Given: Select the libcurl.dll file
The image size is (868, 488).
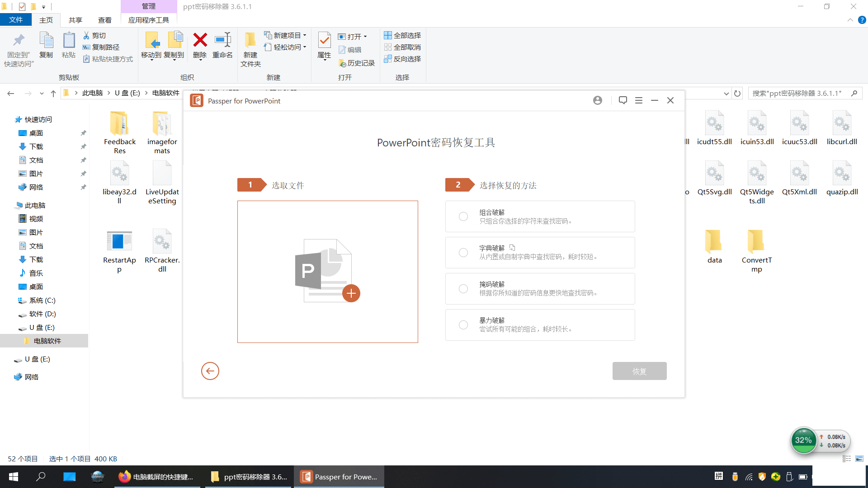Looking at the screenshot, I should pyautogui.click(x=842, y=128).
